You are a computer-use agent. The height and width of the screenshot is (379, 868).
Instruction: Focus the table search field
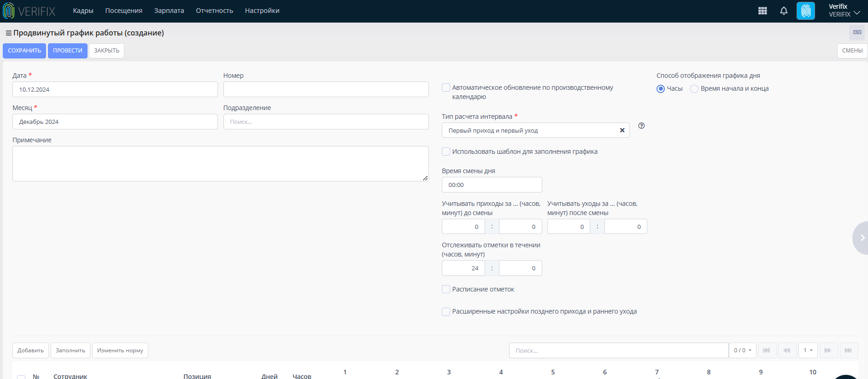click(619, 350)
